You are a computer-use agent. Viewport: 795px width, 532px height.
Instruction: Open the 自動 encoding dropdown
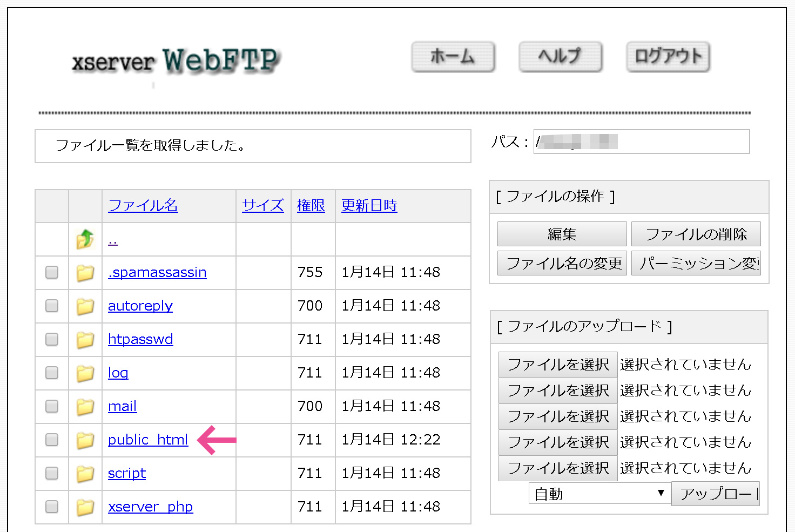[599, 494]
